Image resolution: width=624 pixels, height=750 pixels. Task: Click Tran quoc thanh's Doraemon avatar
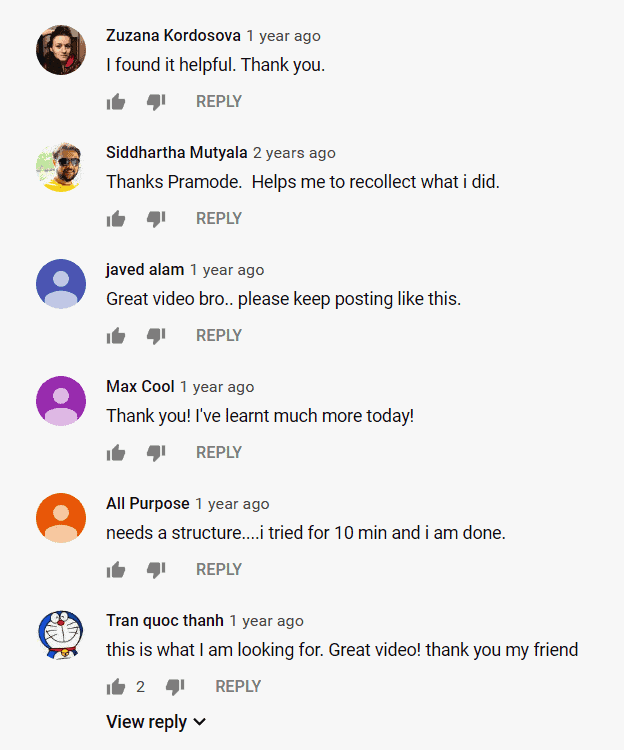[61, 635]
